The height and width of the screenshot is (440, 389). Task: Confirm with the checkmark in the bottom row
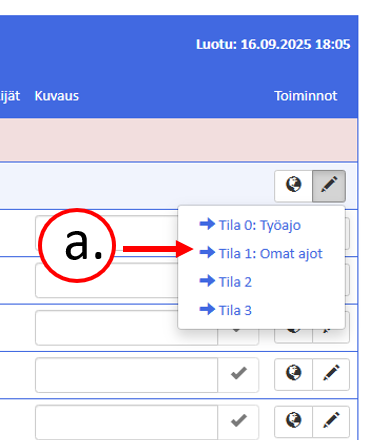click(x=238, y=422)
